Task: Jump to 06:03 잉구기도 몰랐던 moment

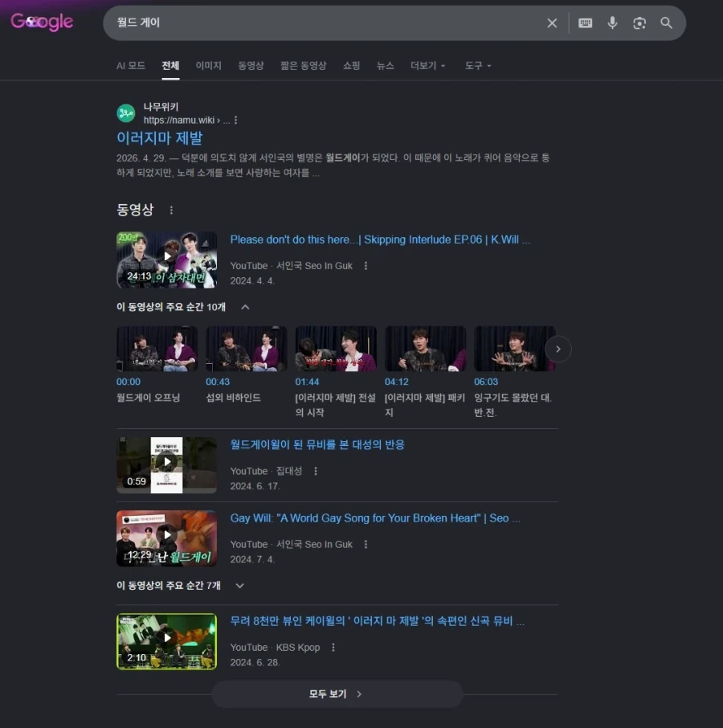Action: click(x=514, y=371)
